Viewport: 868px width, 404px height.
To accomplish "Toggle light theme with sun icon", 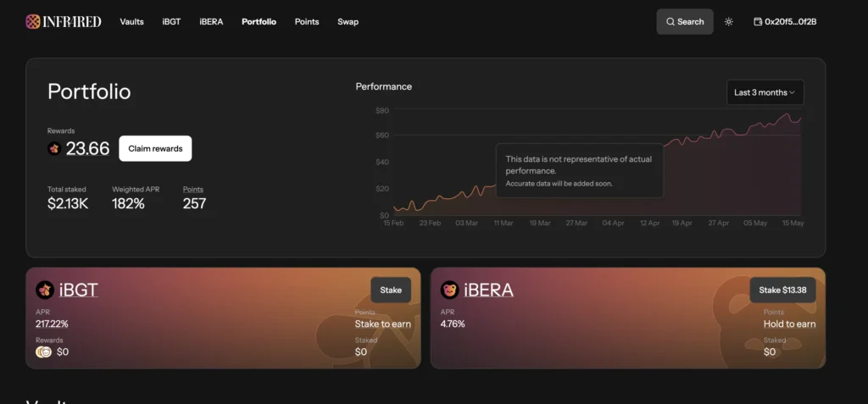I will tap(728, 21).
